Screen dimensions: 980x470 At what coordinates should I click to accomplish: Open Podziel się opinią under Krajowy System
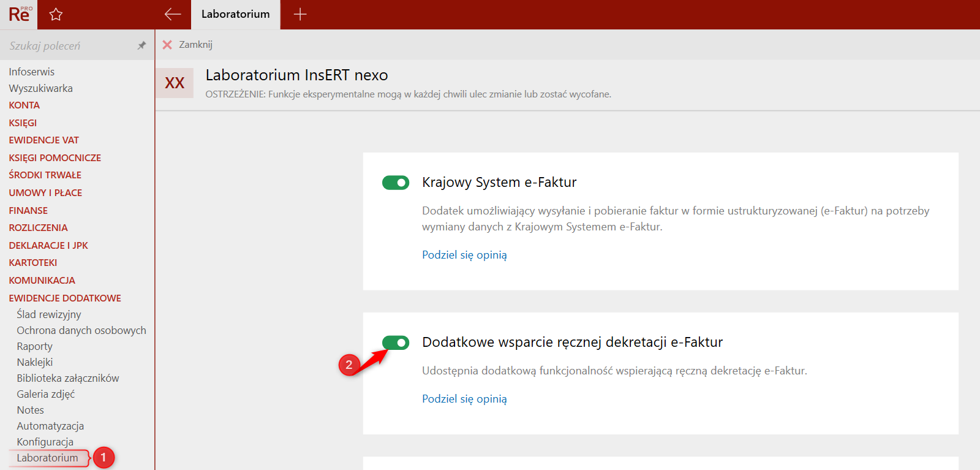(x=464, y=255)
